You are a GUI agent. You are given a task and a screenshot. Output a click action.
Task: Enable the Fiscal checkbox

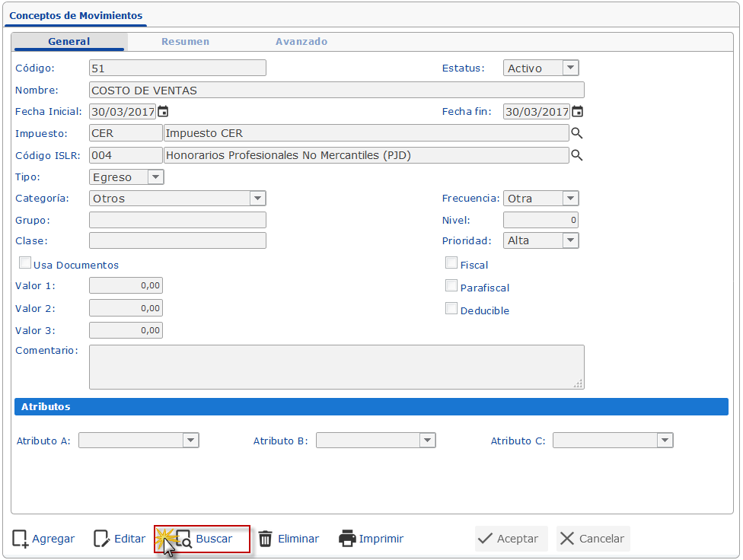[451, 262]
